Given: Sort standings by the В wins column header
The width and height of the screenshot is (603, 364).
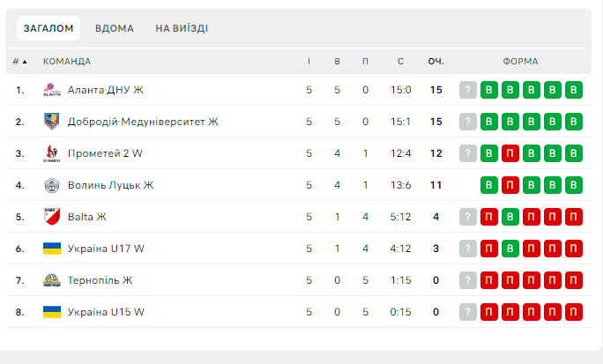Looking at the screenshot, I should [337, 62].
